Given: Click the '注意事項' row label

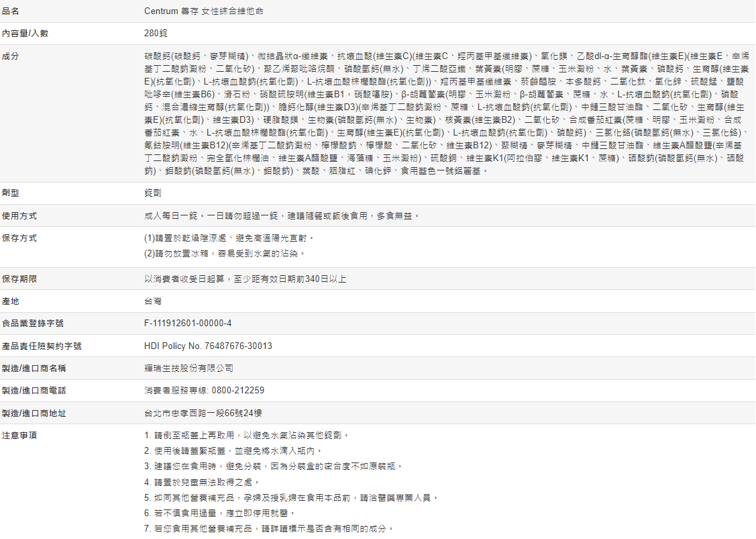Looking at the screenshot, I should point(19,436).
